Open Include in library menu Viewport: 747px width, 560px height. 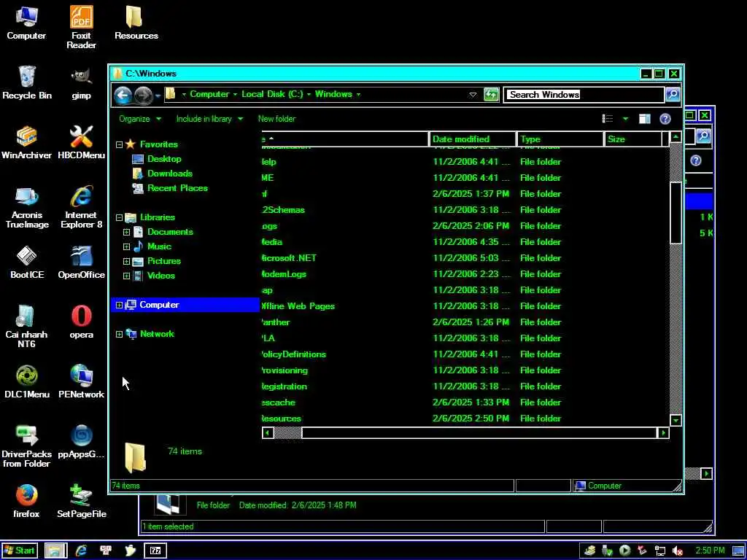click(x=209, y=119)
